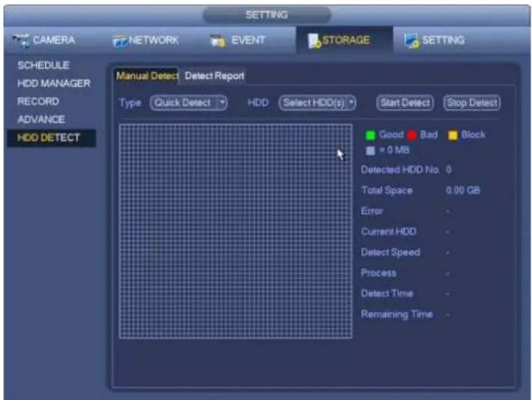Image resolution: width=532 pixels, height=400 pixels.
Task: Switch to the Detect Report tab
Action: click(x=214, y=76)
